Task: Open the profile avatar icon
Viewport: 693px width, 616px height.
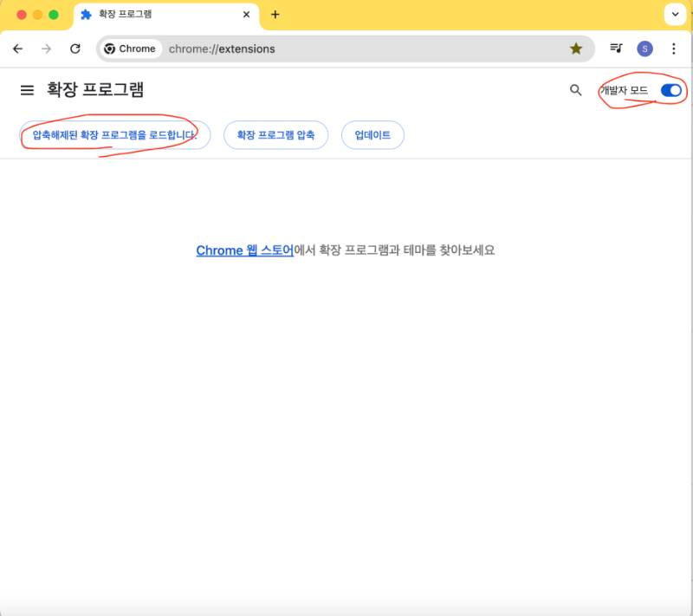Action: pyautogui.click(x=644, y=49)
